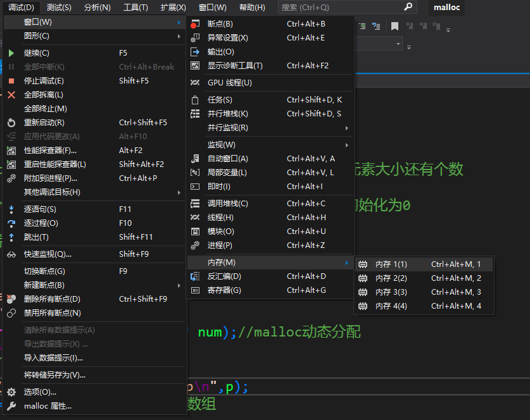Choose Threads (线程) window entry
This screenshot has width=530, height=420.
(270, 218)
